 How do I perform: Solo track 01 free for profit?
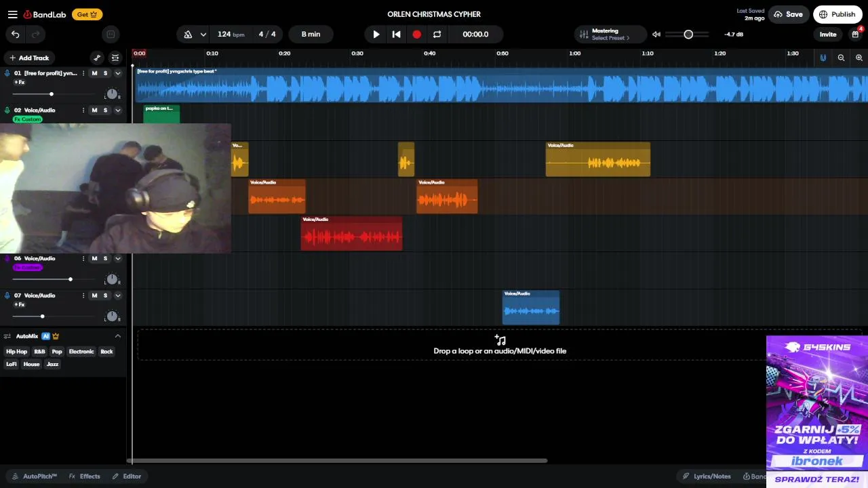[105, 73]
